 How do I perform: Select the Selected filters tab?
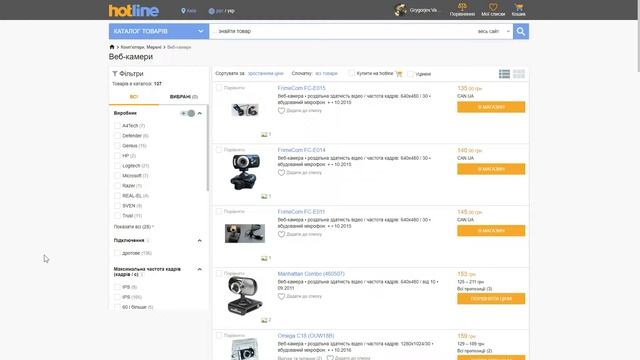184,97
